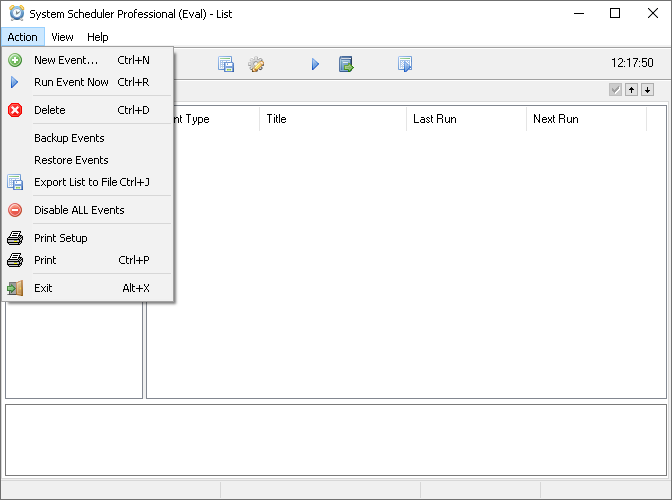
Task: Open the Action menu
Action: [x=23, y=37]
